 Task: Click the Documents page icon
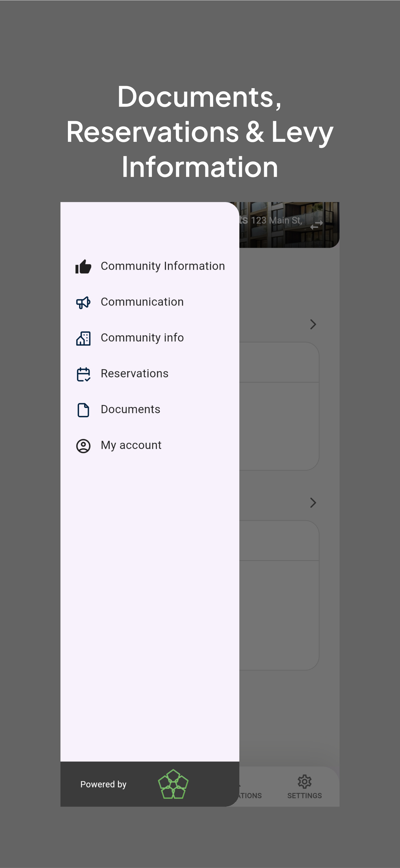point(83,410)
